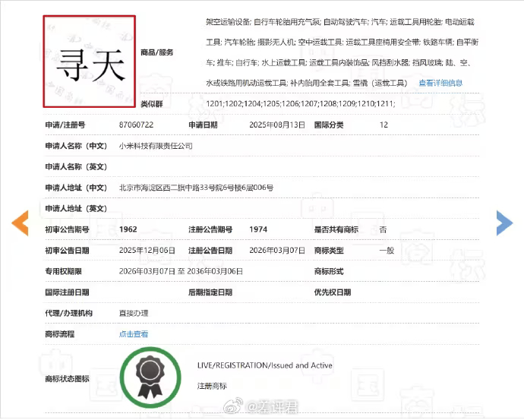524x420 pixels.
Task: Select applicant name 小米科技有限责任公司
Action: click(156, 146)
